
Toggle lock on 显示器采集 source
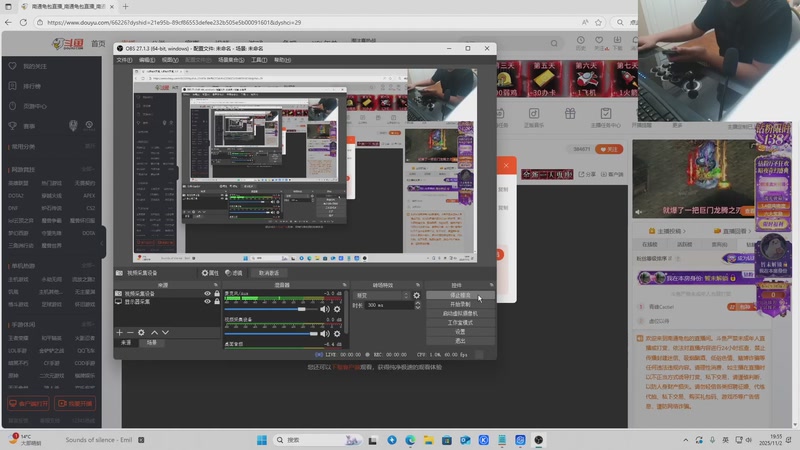tap(217, 302)
